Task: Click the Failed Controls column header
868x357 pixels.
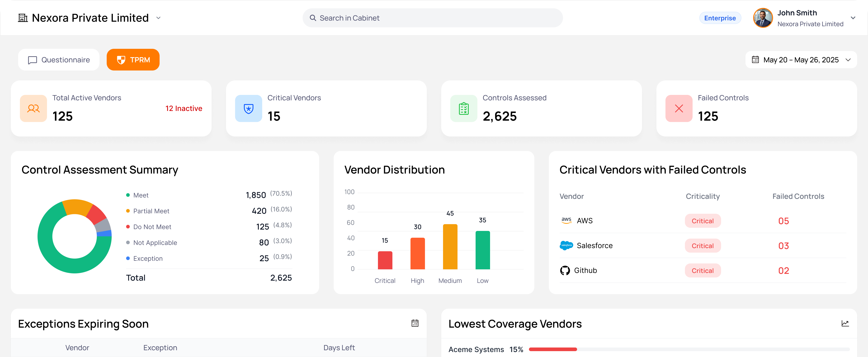Action: pos(798,196)
